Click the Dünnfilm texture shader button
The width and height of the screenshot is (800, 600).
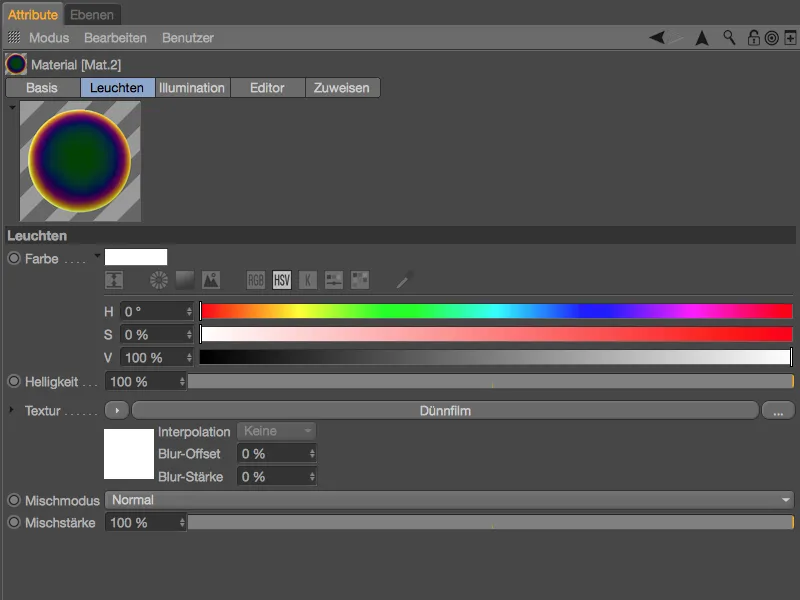(445, 411)
